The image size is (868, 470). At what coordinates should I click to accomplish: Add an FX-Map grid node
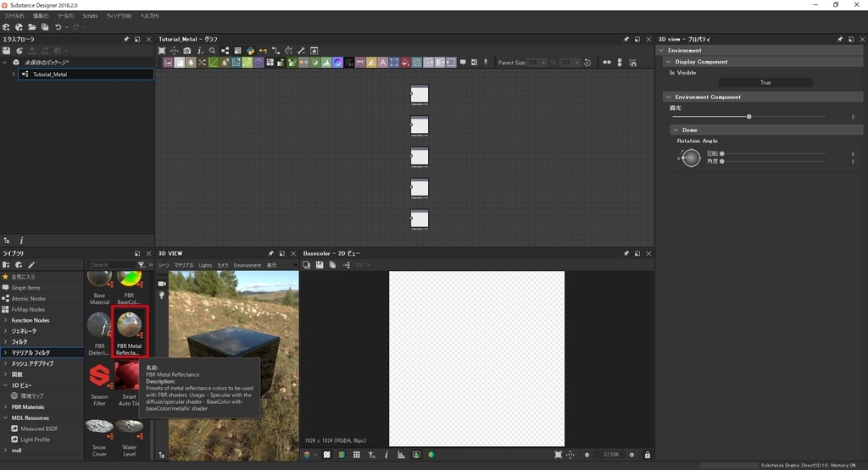270,63
